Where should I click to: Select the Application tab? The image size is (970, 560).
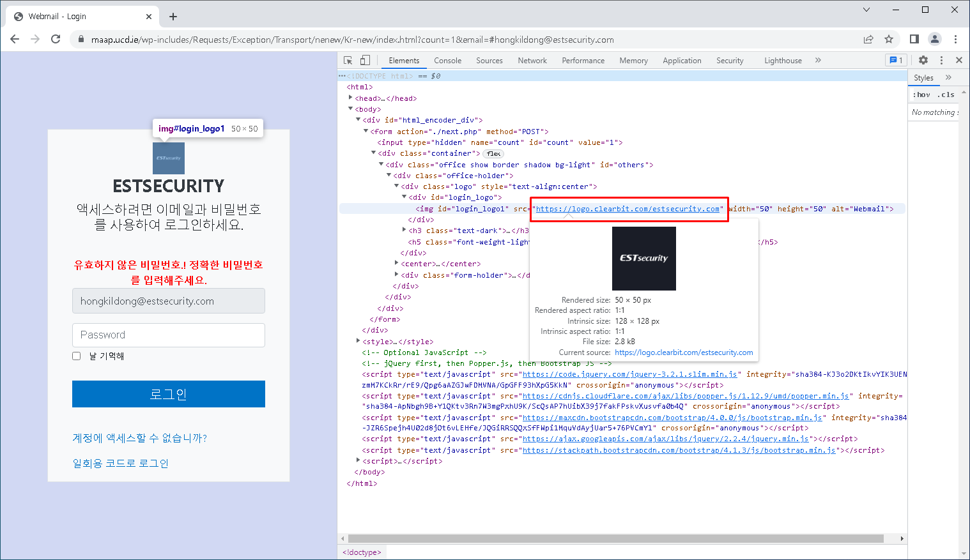(682, 61)
